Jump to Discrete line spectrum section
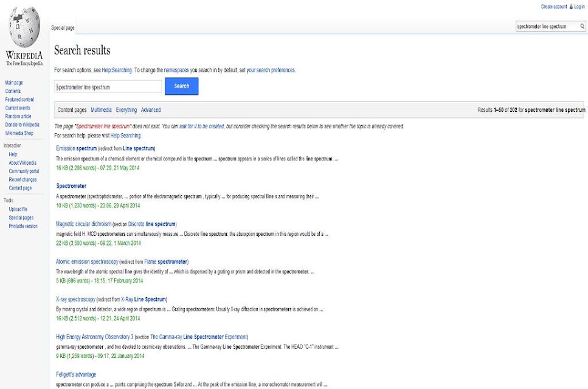 pyautogui.click(x=151, y=224)
